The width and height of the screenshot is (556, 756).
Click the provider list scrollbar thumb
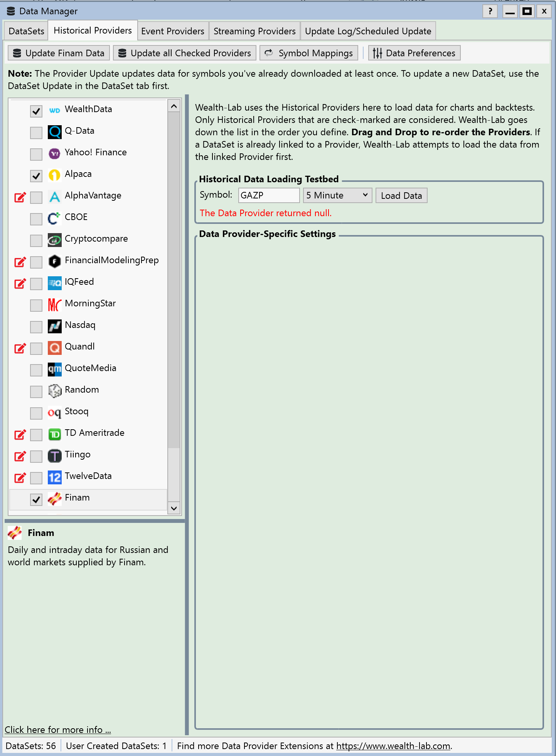pos(174,280)
